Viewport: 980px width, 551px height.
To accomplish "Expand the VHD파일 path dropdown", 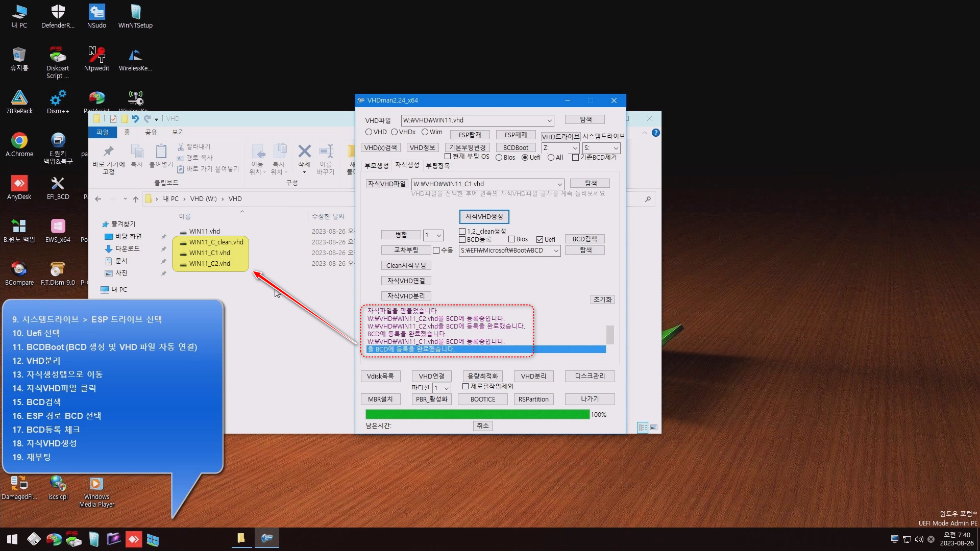I will coord(549,121).
